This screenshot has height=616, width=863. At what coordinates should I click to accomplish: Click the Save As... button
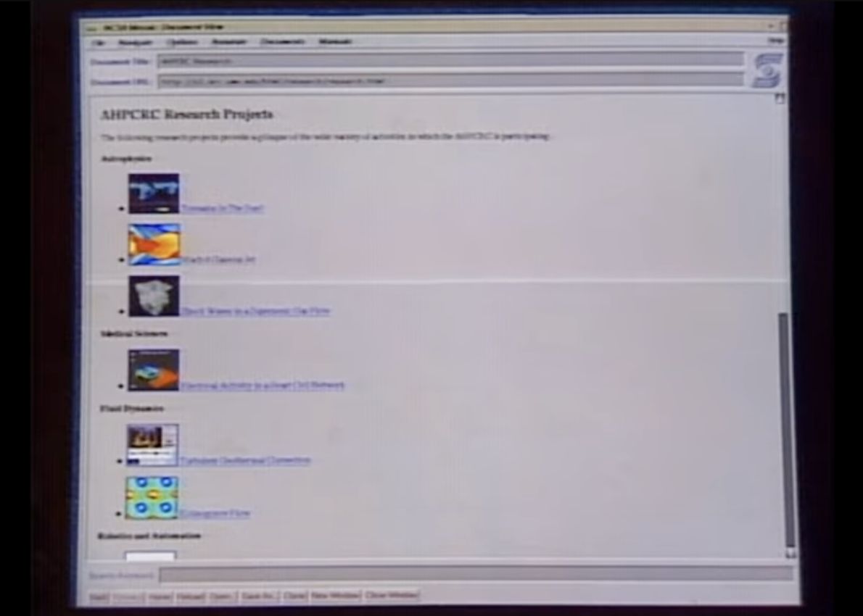tap(259, 596)
